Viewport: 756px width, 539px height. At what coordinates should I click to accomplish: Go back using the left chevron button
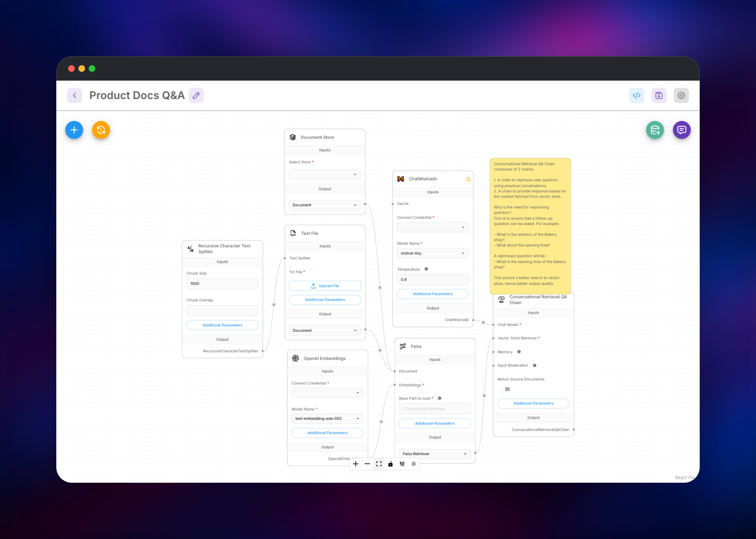pyautogui.click(x=74, y=96)
